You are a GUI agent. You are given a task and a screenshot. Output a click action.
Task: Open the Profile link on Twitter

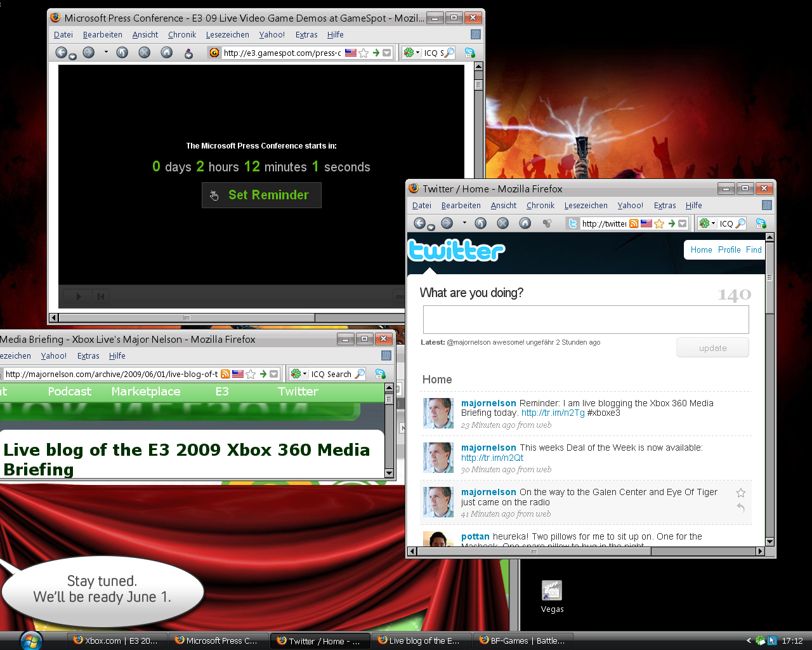click(x=730, y=250)
